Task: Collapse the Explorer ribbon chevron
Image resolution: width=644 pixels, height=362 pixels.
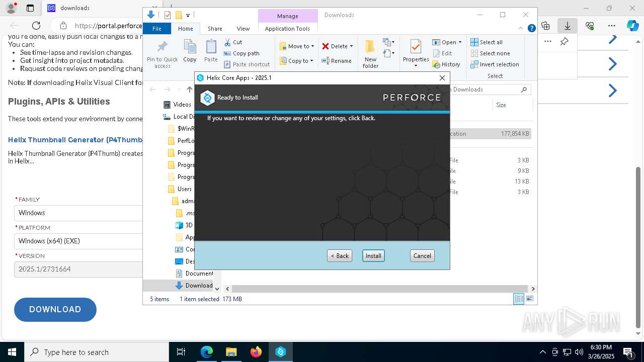Action: point(521,28)
